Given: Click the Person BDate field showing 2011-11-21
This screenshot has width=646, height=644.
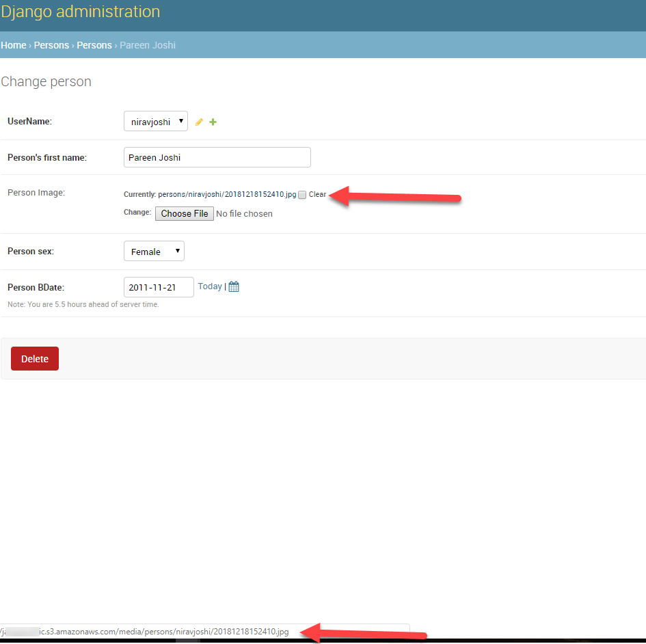Looking at the screenshot, I should (158, 287).
